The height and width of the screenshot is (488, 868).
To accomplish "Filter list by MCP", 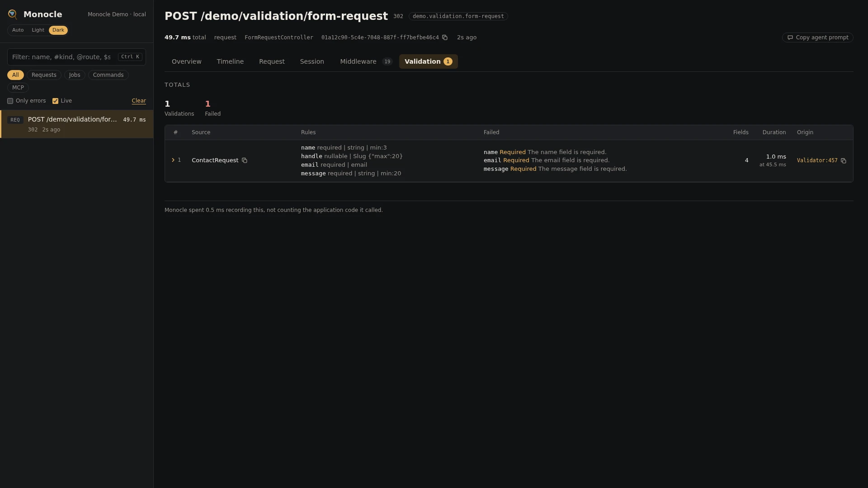I will click(x=18, y=88).
